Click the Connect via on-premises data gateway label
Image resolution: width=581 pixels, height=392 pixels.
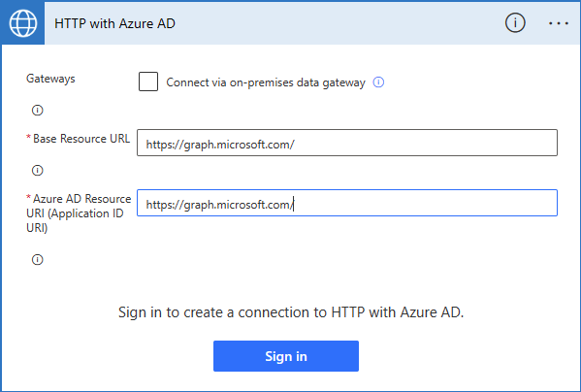266,82
